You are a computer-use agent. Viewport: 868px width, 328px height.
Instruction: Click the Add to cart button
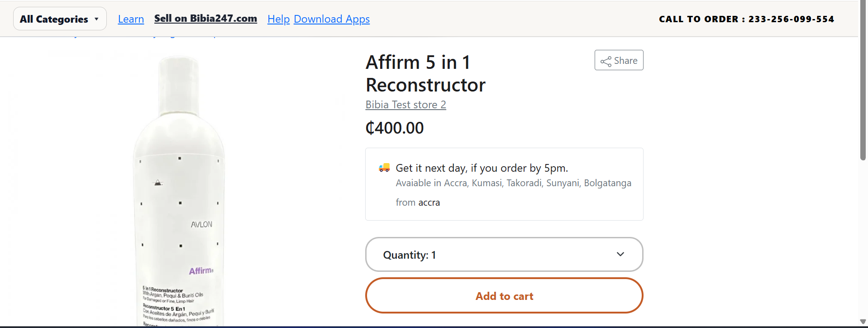point(504,295)
